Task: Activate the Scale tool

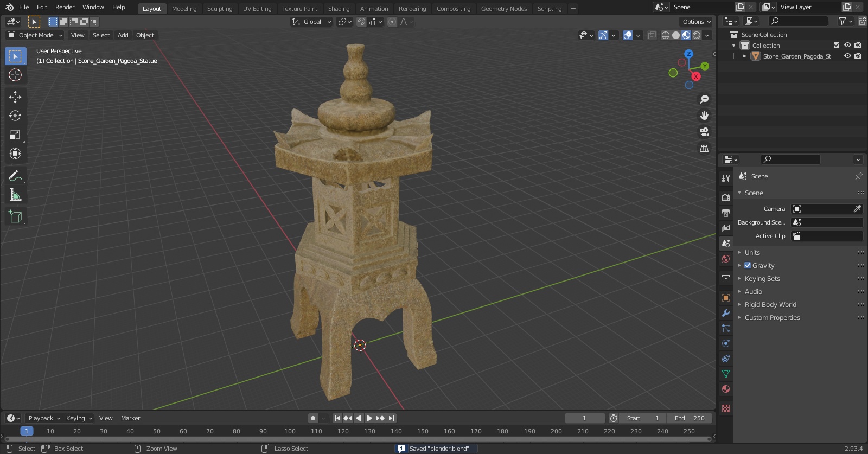Action: click(x=15, y=135)
